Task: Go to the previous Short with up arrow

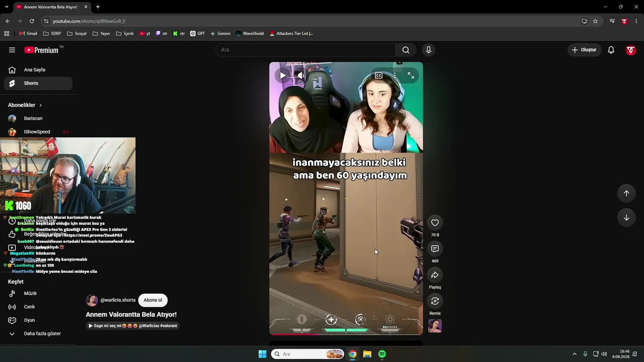Action: coord(626,194)
